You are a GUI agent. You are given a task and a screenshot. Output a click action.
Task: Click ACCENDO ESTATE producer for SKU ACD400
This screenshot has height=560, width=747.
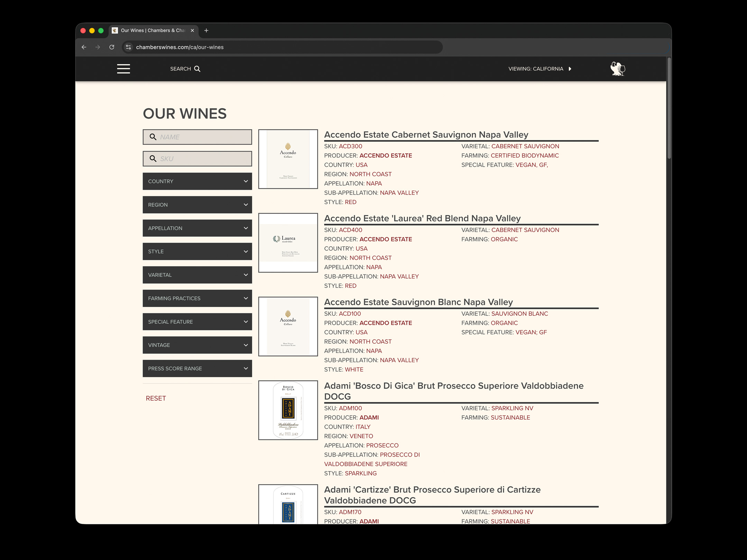[386, 239]
